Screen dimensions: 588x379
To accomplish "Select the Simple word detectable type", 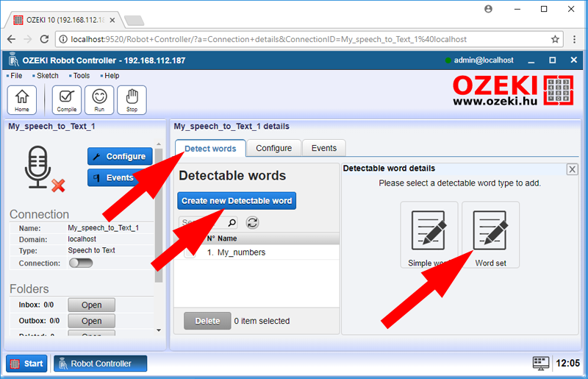I will pos(429,235).
